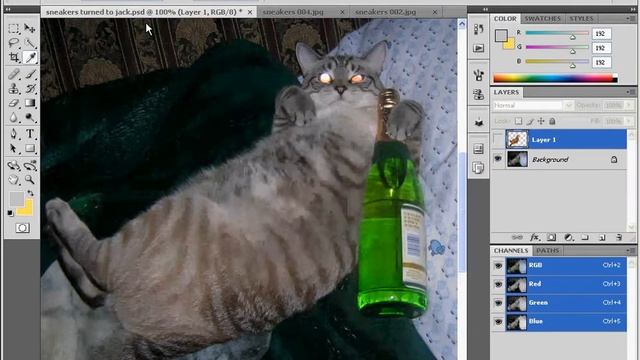
Task: Hide the RGB channel
Action: (x=498, y=266)
